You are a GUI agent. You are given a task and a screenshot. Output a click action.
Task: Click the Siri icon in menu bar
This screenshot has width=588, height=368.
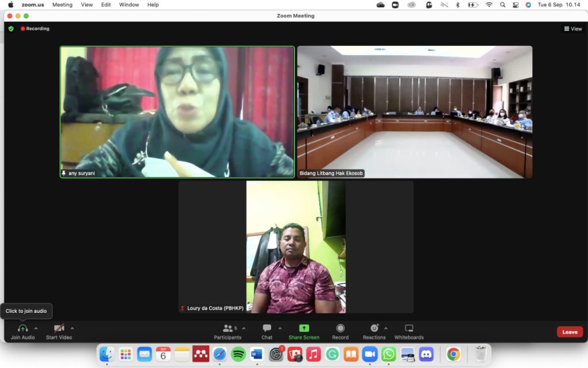(x=528, y=5)
